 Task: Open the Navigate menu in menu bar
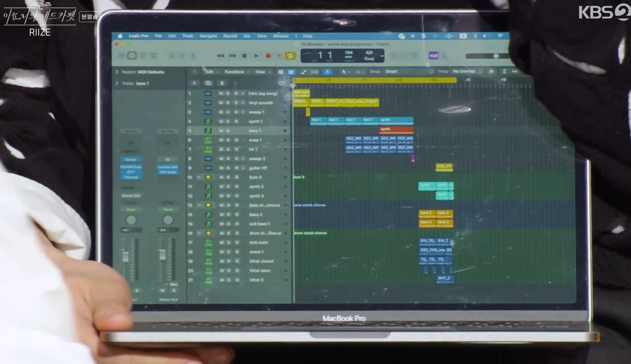click(x=208, y=36)
